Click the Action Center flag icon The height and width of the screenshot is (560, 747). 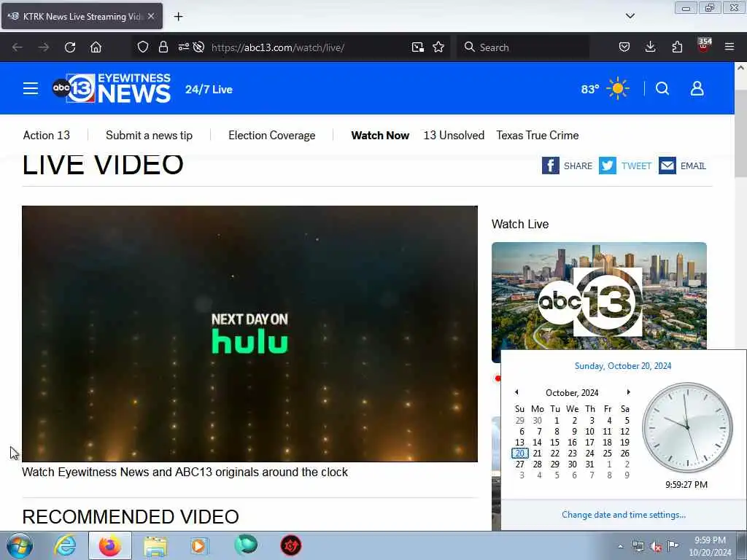(x=673, y=545)
